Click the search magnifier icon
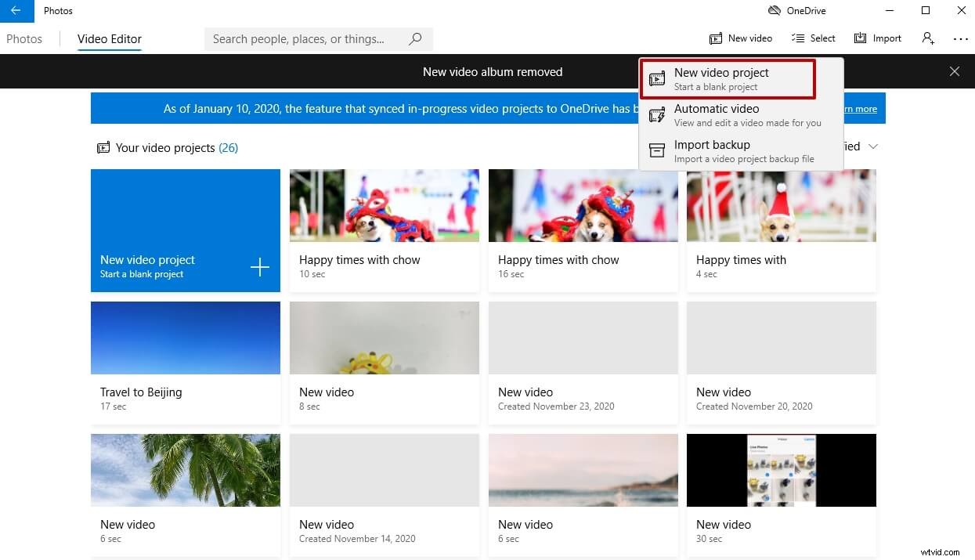 tap(415, 38)
